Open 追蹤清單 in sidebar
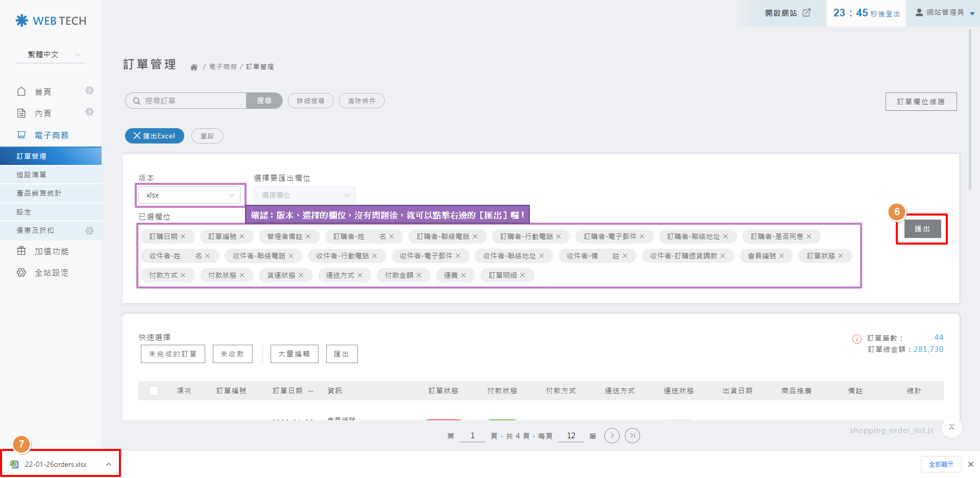 point(32,175)
